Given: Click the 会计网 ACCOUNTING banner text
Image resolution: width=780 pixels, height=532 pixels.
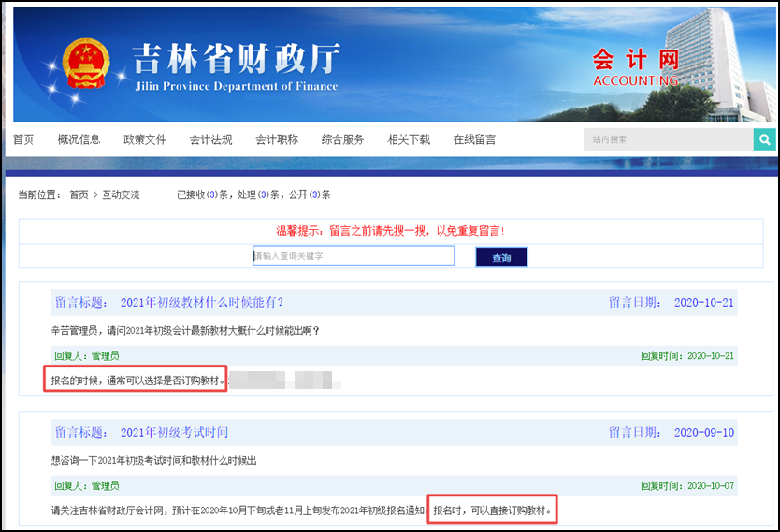Looking at the screenshot, I should tap(636, 67).
